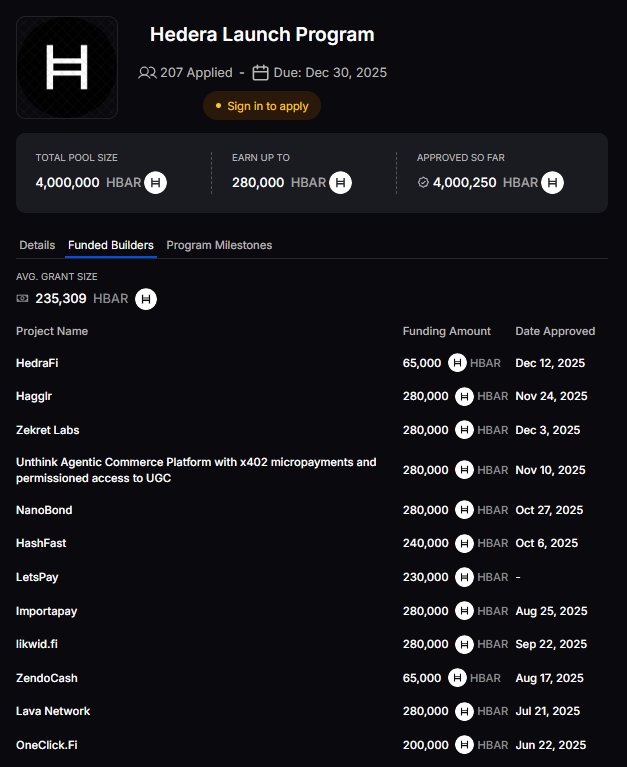Image resolution: width=627 pixels, height=767 pixels.
Task: Click the HBAR icon beside Total Pool Size
Action: point(155,183)
